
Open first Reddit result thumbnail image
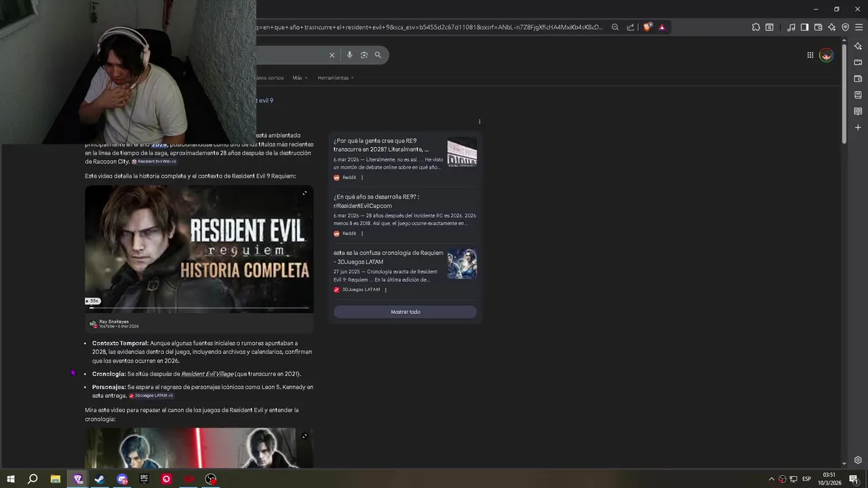coord(462,152)
